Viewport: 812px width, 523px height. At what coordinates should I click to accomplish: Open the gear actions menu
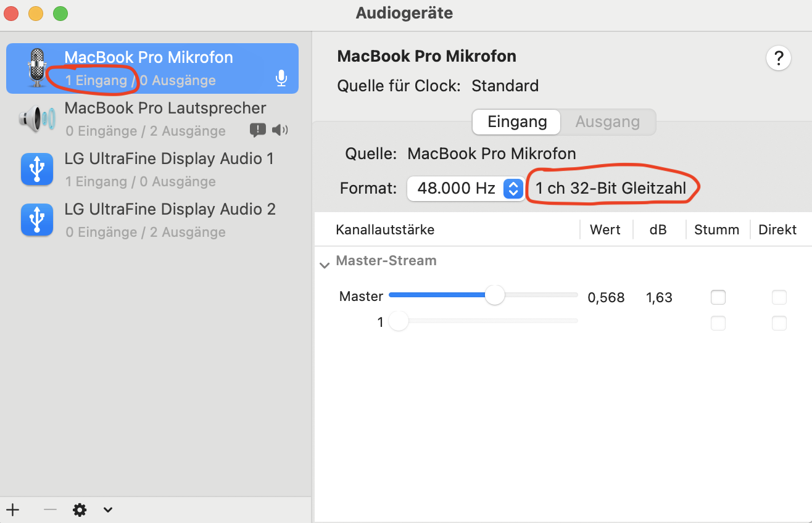pyautogui.click(x=80, y=510)
